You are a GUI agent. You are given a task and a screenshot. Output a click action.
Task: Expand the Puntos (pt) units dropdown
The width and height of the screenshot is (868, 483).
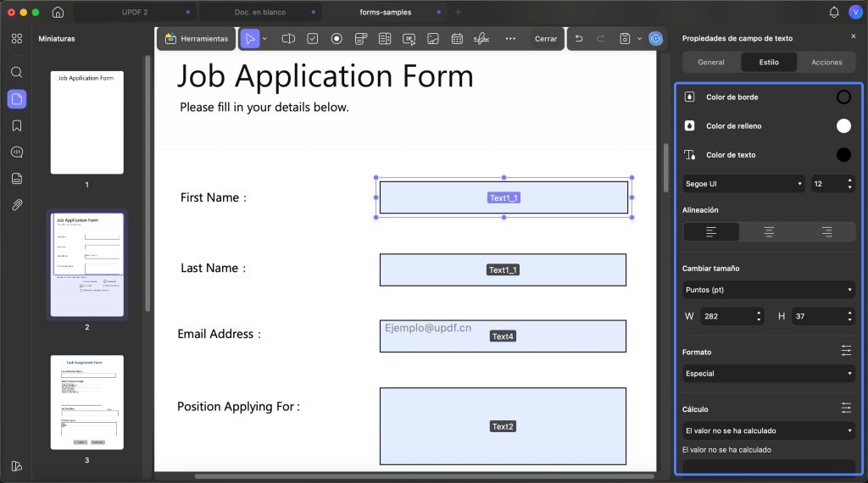[768, 290]
